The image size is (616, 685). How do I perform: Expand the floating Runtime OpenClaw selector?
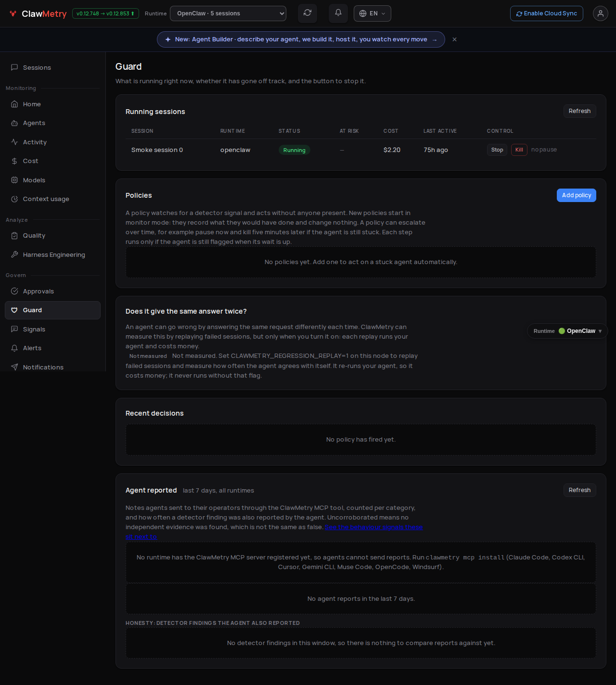click(567, 331)
